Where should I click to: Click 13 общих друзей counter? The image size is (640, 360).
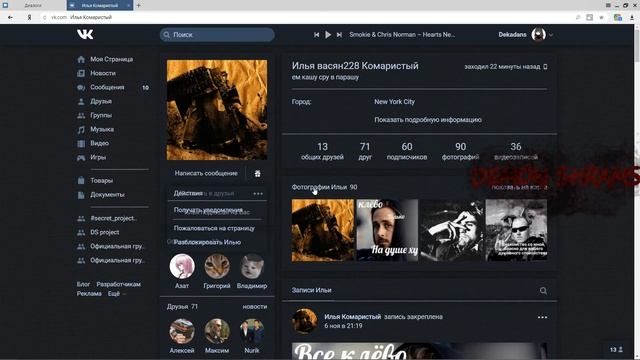322,151
